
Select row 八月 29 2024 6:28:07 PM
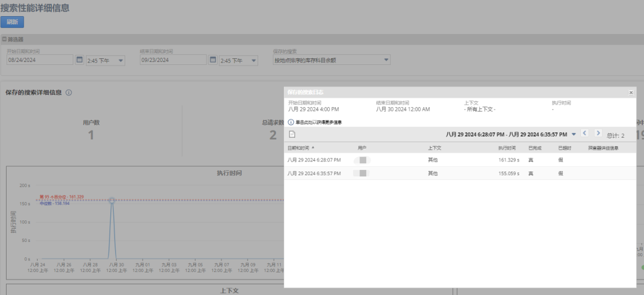460,160
